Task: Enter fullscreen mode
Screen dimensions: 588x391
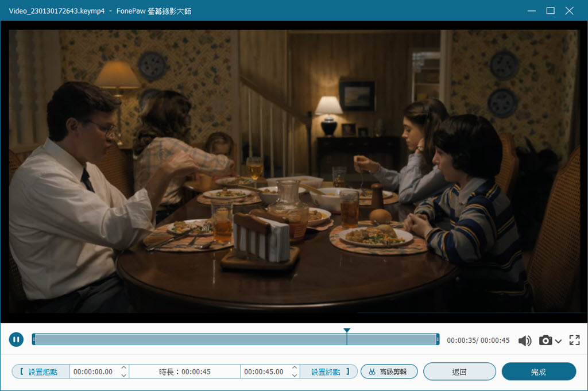Action: coord(574,340)
